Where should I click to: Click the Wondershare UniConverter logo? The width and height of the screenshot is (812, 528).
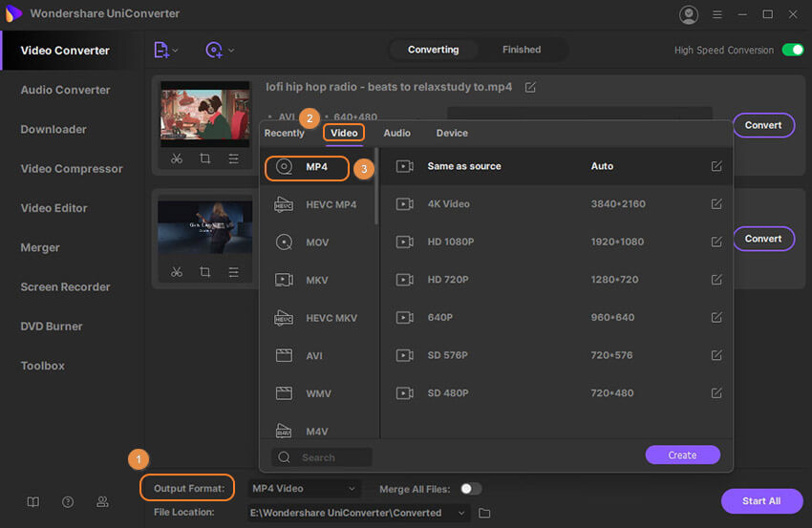(13, 13)
